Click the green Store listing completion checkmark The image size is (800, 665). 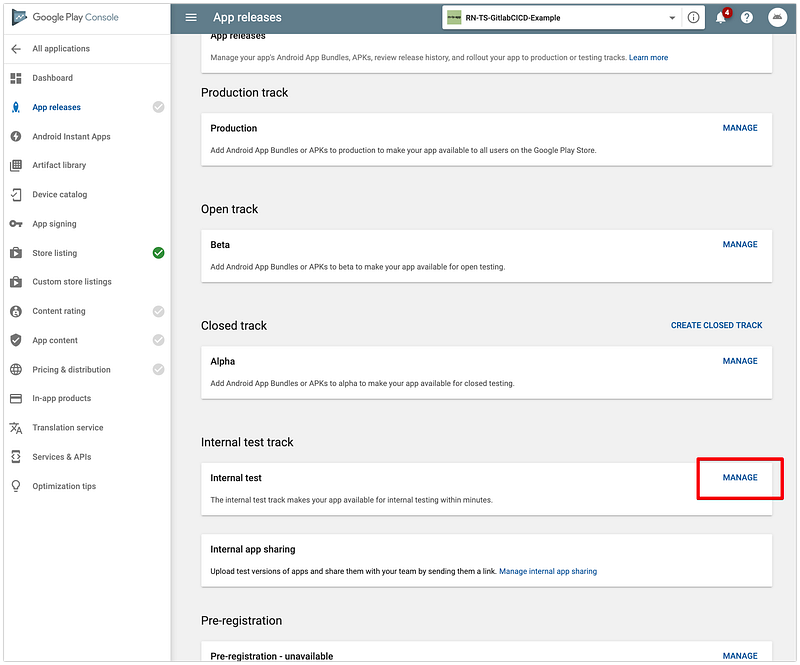(x=159, y=253)
